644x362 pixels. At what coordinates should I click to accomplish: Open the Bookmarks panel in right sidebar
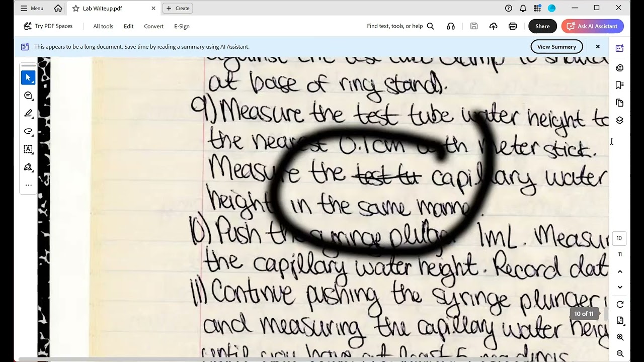[x=620, y=85]
